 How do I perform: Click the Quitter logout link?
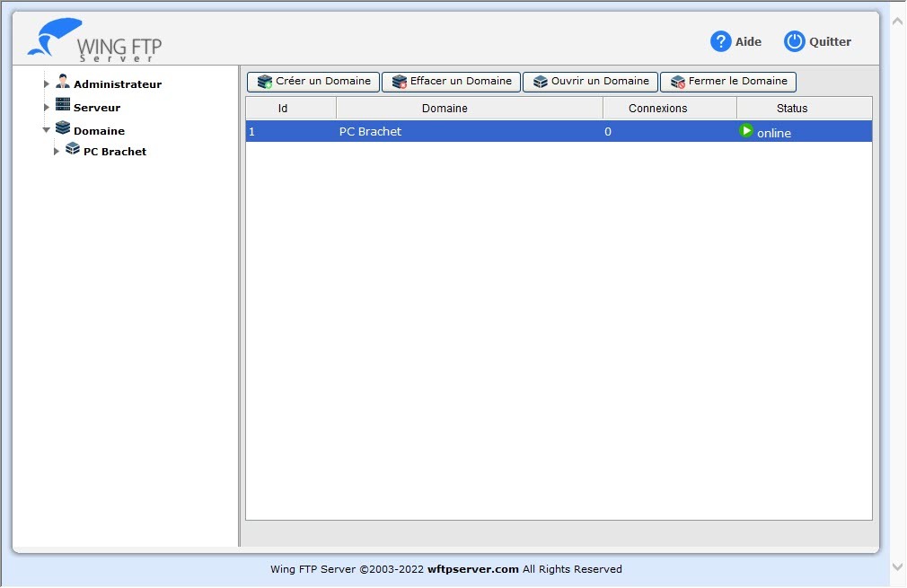pos(830,41)
